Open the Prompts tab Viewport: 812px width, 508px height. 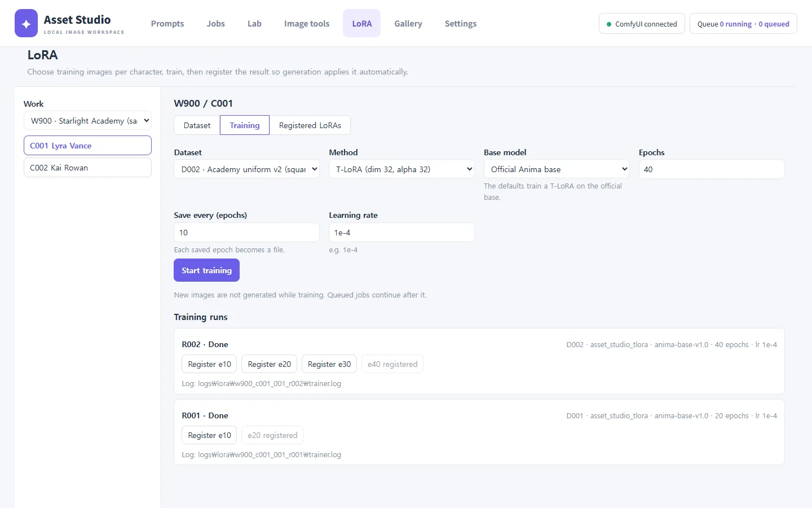coord(167,24)
